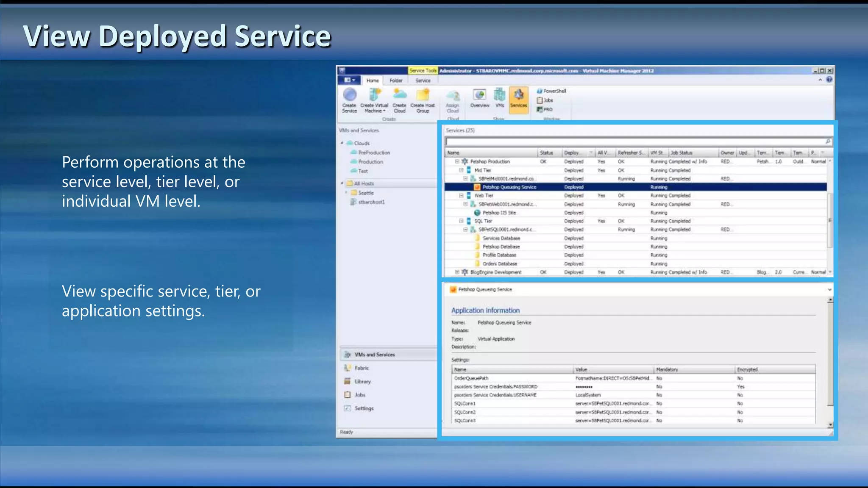Image resolution: width=868 pixels, height=488 pixels.
Task: Select the SQLConn1 setting row
Action: [x=634, y=404]
